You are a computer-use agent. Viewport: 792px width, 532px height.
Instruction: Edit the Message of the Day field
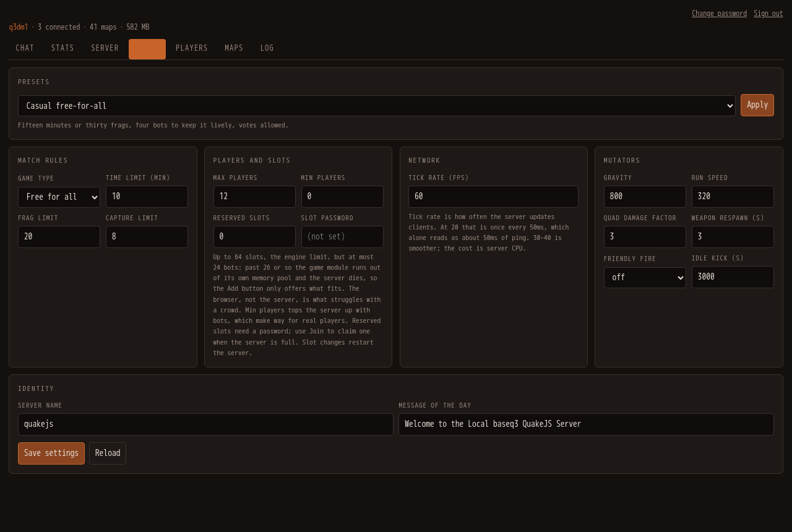(x=586, y=424)
